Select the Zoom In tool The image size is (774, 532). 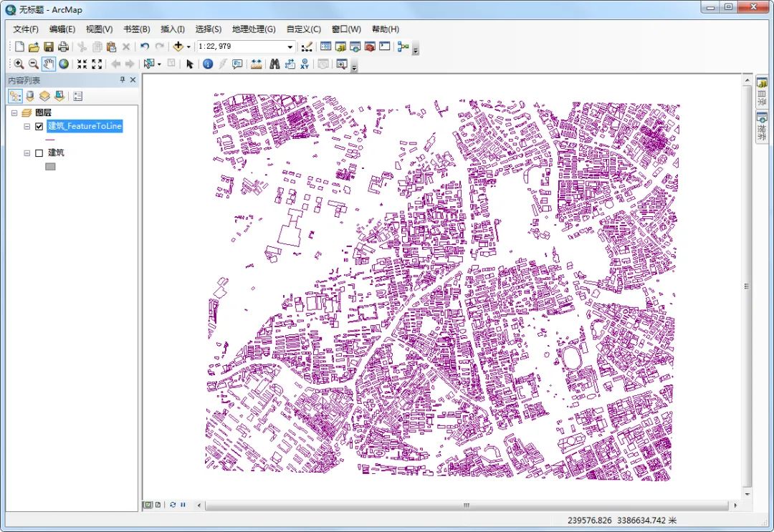pyautogui.click(x=19, y=64)
